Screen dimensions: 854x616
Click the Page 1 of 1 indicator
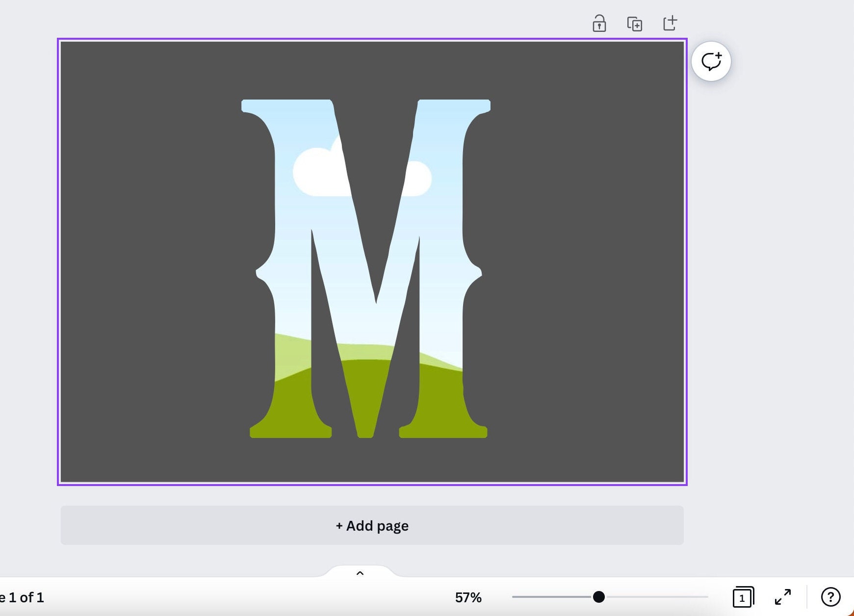click(x=22, y=597)
